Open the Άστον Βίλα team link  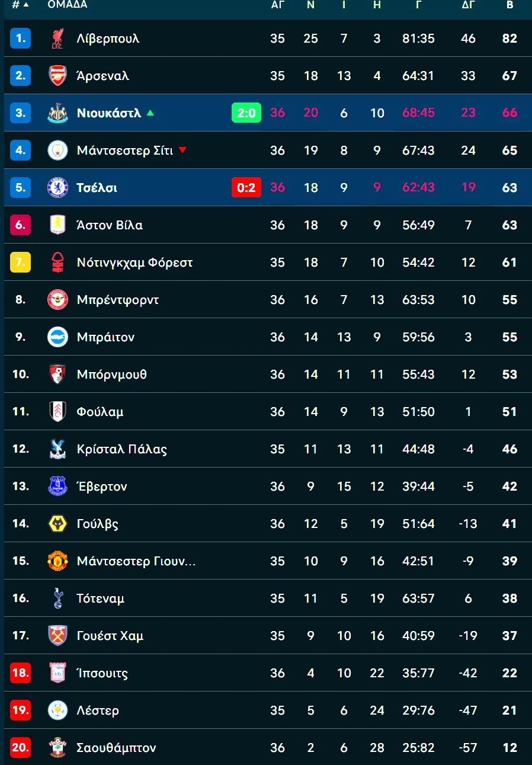pyautogui.click(x=110, y=225)
